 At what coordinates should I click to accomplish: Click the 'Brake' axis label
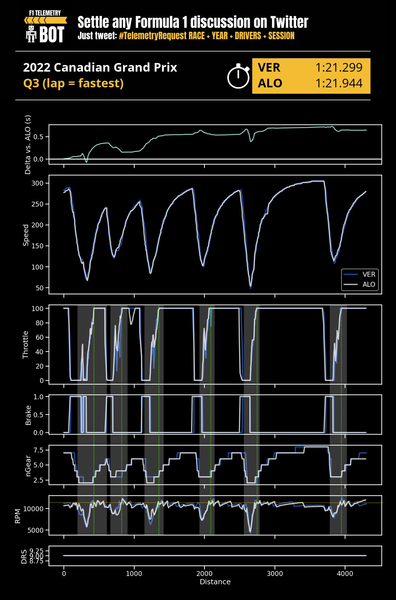pyautogui.click(x=28, y=415)
